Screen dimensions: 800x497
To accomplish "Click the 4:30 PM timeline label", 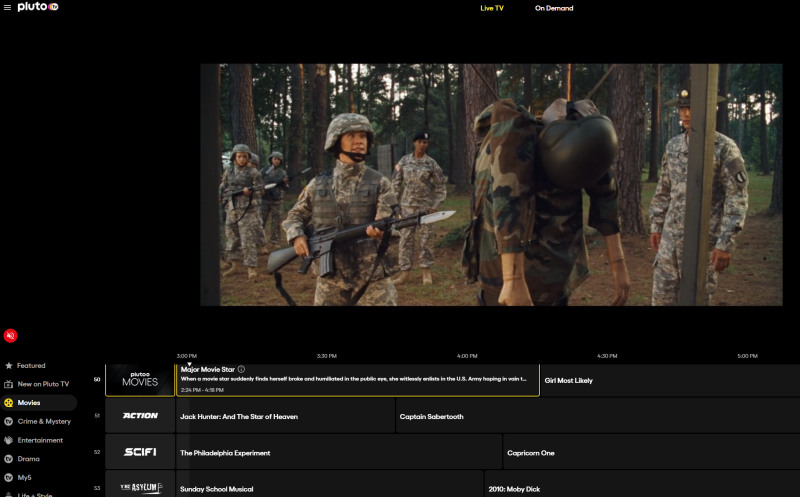I will point(607,356).
